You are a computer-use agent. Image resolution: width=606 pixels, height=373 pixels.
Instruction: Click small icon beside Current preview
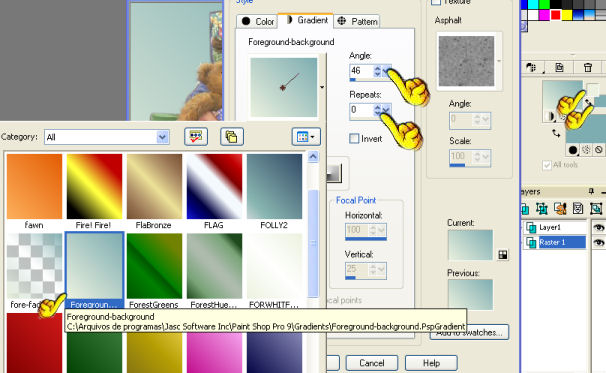pos(503,255)
